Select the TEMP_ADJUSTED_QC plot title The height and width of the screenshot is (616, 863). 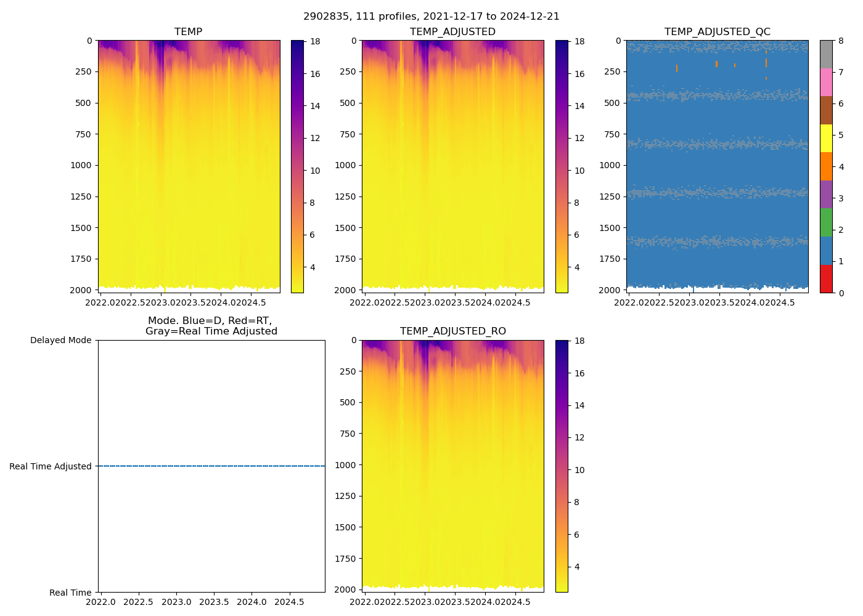tap(717, 32)
